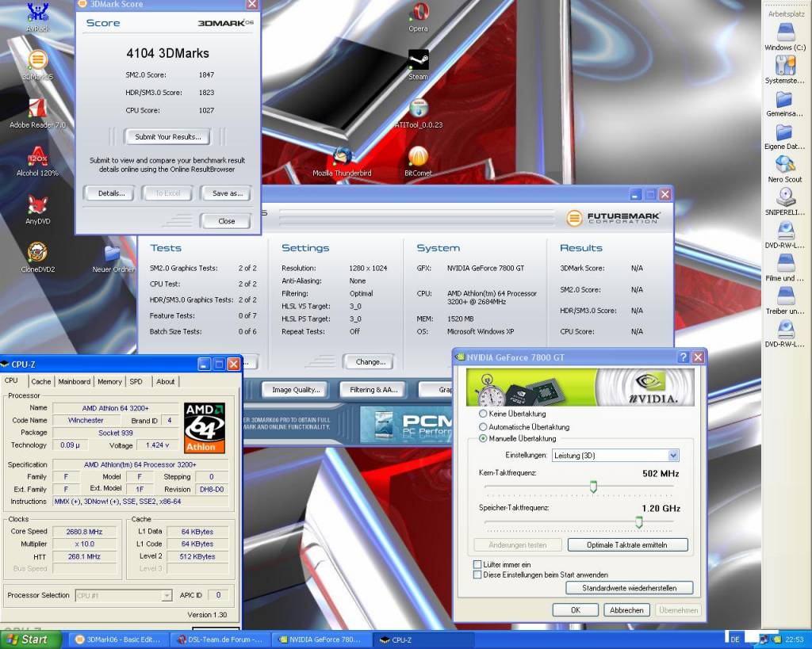
Task: Click the APIC ID field in CPU-Z
Action: click(x=218, y=595)
